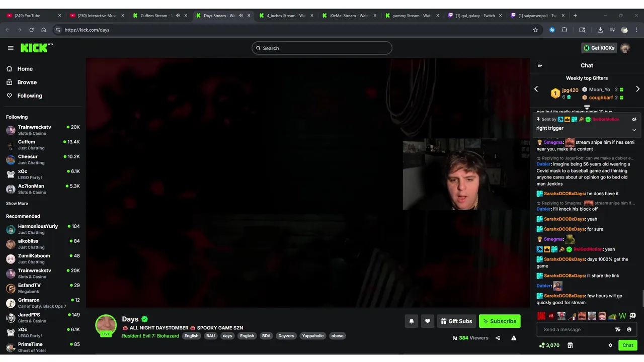Select the Yappaholic stream tag
This screenshot has height=362, width=644.
(x=313, y=336)
